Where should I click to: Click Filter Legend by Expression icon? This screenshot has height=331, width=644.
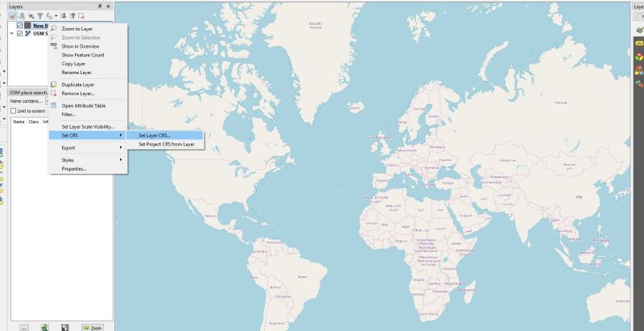(49, 16)
